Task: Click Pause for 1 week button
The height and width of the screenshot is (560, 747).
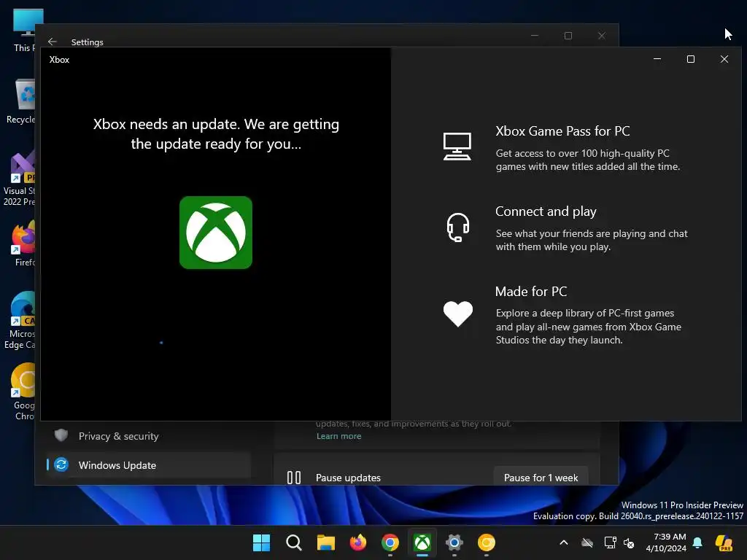Action: 541,478
